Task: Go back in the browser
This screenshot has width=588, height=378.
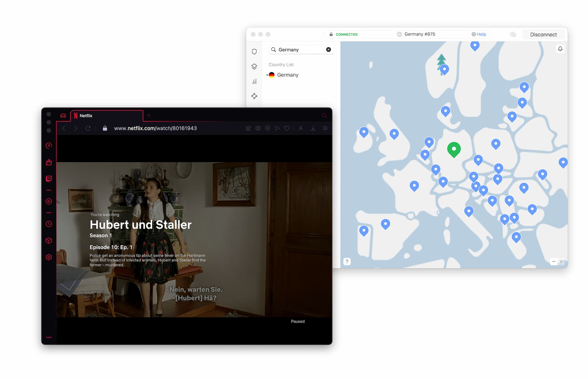Action: click(x=64, y=128)
